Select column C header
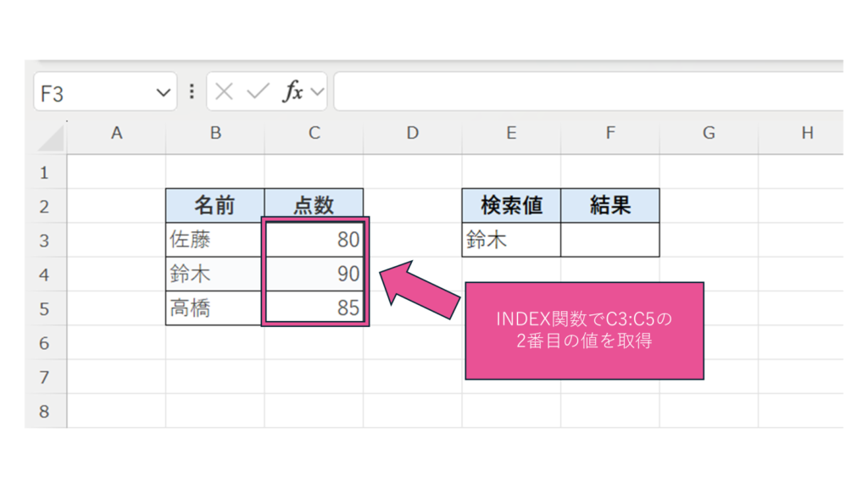Viewport: 868px width, 488px height. 314,133
